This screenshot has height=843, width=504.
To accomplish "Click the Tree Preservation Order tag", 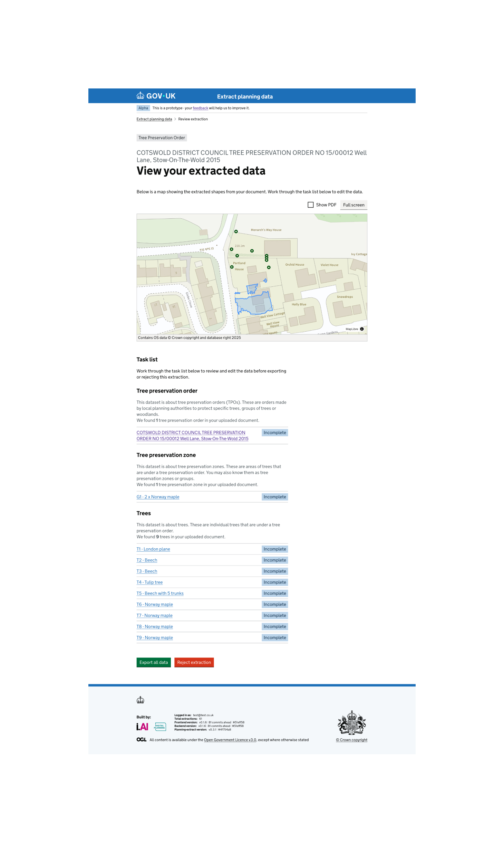I will click(162, 138).
